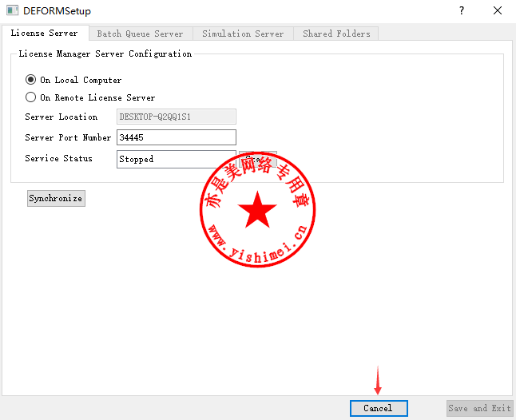
Task: Click the Service Status label
Action: [58, 158]
